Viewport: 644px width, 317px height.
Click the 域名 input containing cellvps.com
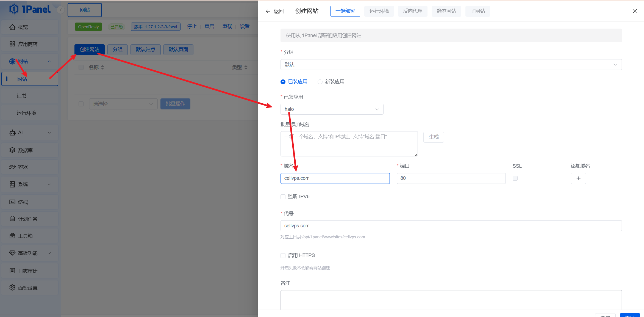335,178
